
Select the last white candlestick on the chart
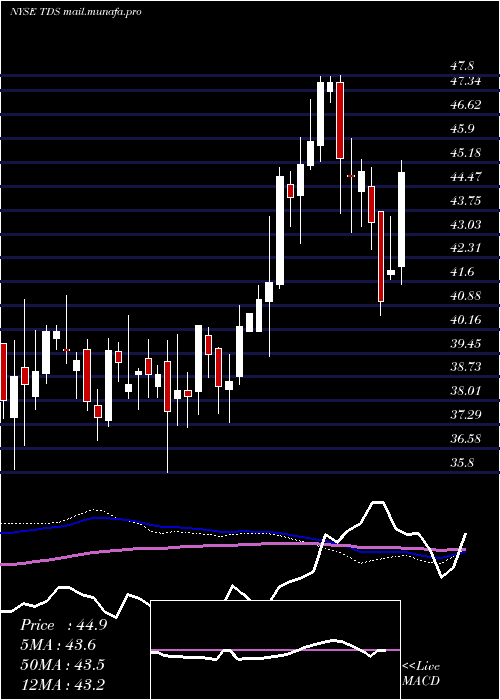pos(401,220)
